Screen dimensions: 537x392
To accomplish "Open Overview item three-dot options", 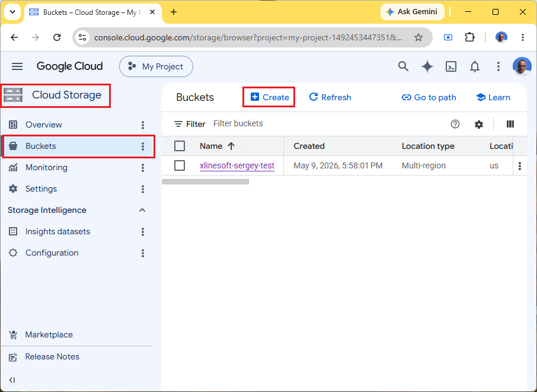I will click(x=143, y=125).
